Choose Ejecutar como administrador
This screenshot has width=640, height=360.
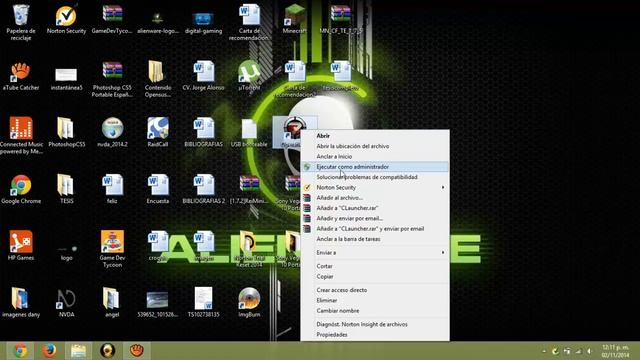[375, 167]
